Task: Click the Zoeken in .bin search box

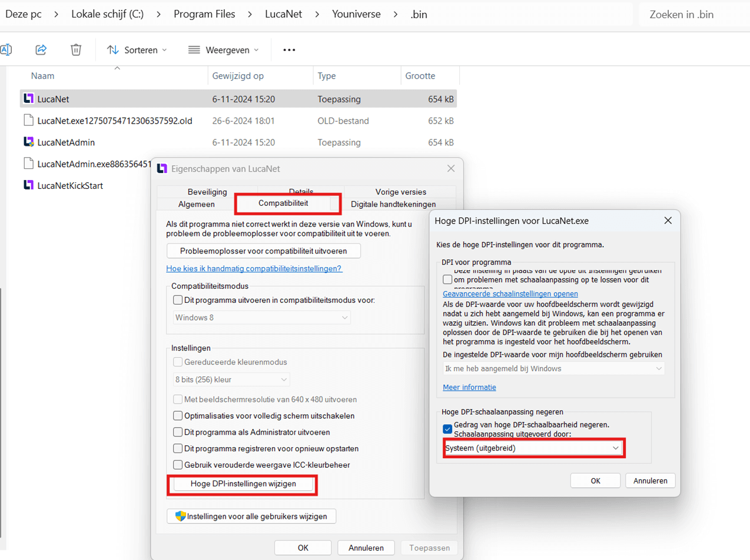Action: pyautogui.click(x=694, y=15)
